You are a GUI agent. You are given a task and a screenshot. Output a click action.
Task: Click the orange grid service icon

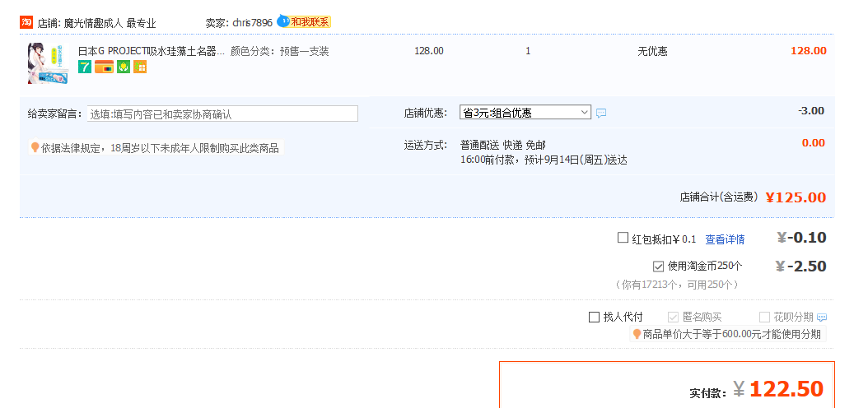(x=139, y=67)
